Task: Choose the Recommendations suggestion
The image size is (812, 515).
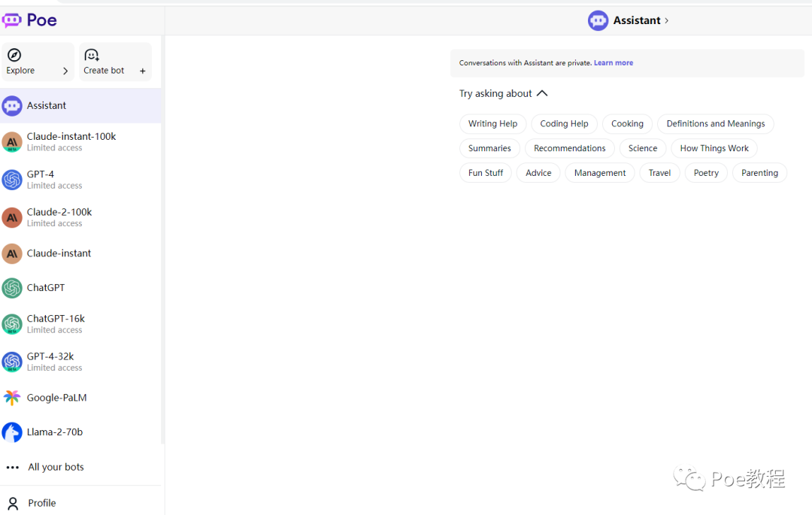Action: (569, 149)
